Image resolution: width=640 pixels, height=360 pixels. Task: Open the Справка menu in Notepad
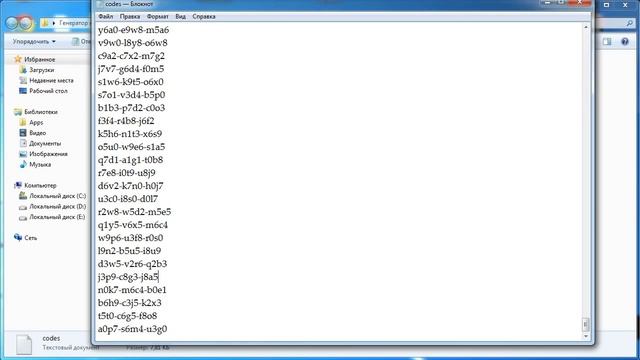(204, 17)
